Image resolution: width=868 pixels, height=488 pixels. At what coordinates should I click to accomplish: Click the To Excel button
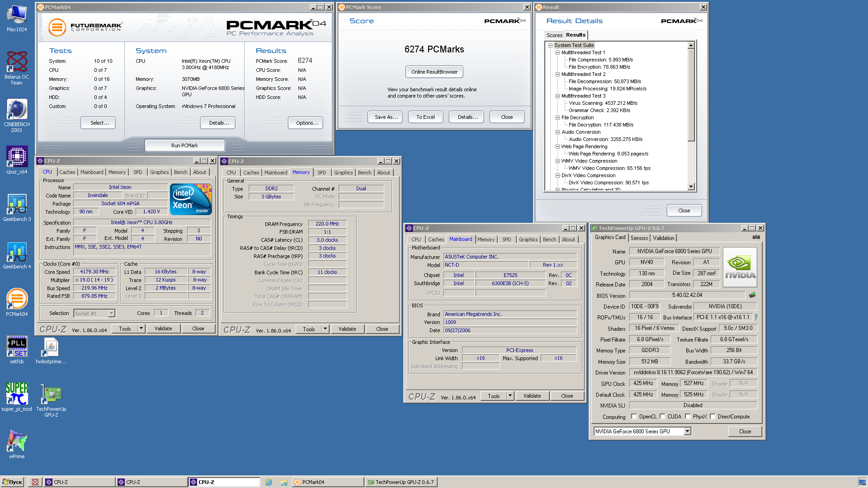tap(425, 117)
